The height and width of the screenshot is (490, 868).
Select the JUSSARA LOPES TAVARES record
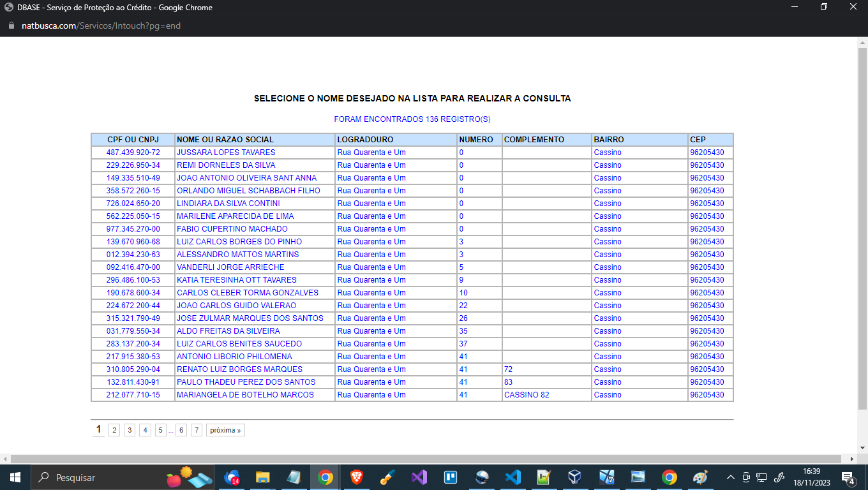[226, 152]
